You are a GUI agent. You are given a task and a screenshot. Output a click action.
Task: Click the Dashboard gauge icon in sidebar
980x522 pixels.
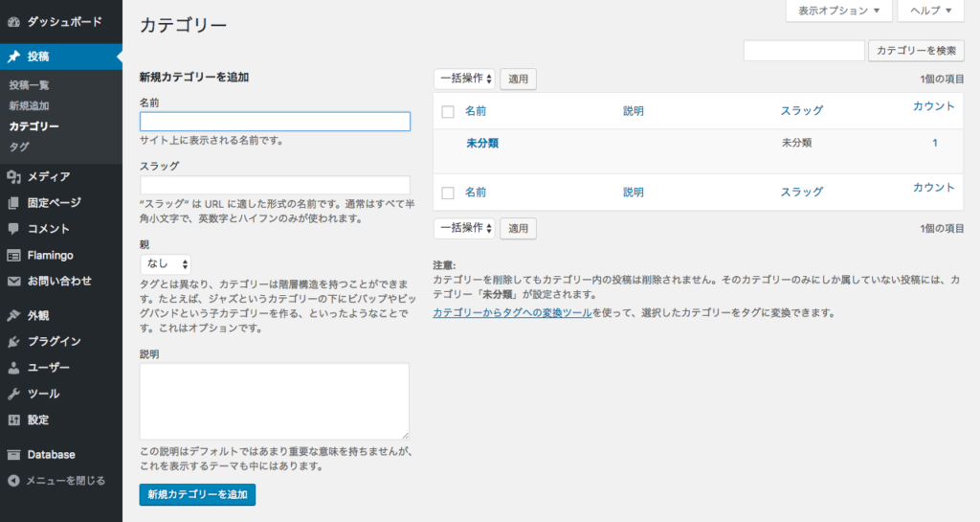13,21
